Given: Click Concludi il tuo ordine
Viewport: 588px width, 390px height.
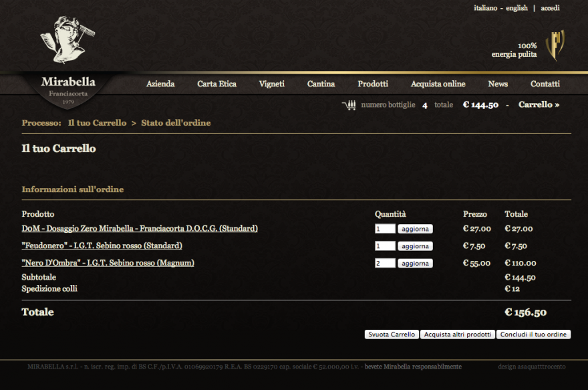Looking at the screenshot, I should pos(533,334).
